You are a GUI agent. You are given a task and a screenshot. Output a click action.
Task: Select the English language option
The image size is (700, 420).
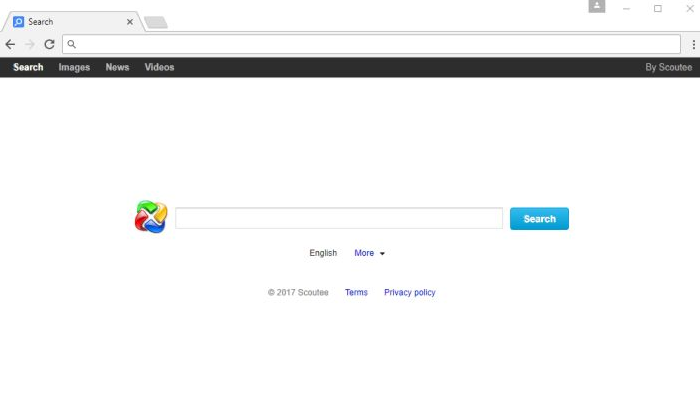point(323,253)
